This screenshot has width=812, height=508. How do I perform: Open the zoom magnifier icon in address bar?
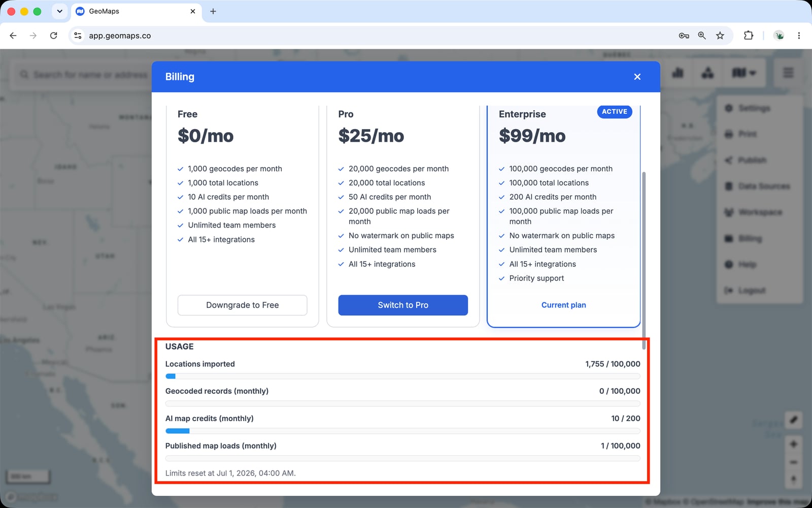(702, 36)
